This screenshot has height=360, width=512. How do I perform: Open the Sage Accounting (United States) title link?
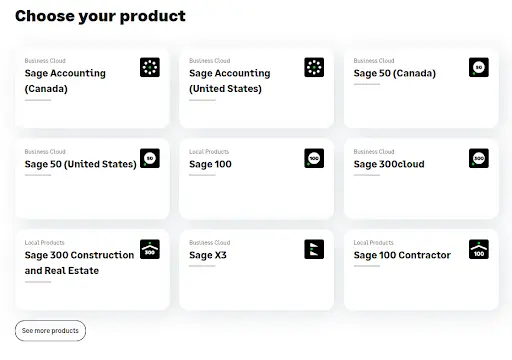(x=230, y=81)
